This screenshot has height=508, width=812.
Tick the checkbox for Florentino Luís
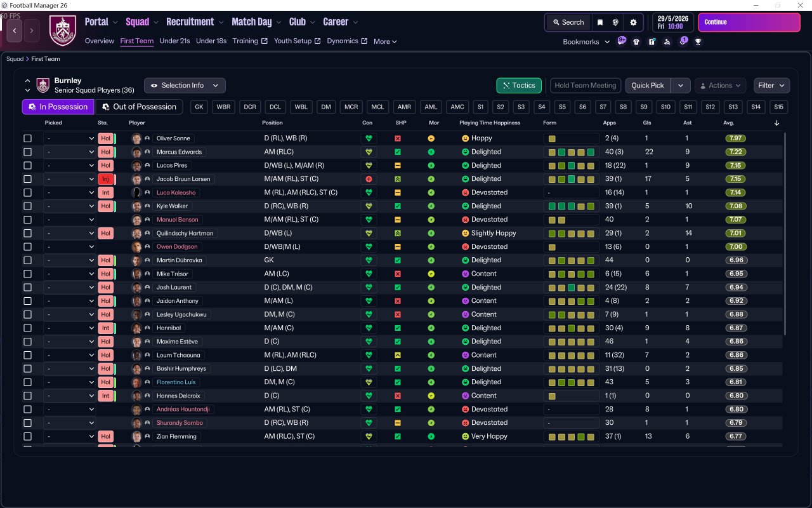pos(27,382)
